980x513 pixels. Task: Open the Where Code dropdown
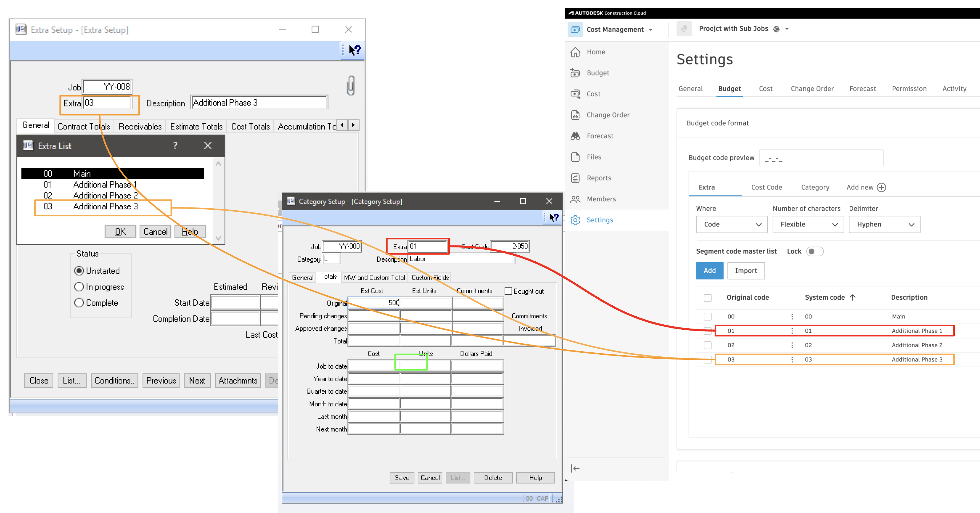(x=731, y=224)
